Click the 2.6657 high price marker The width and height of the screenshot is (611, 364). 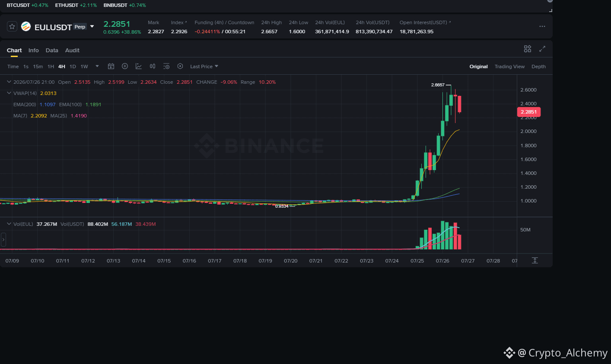438,85
